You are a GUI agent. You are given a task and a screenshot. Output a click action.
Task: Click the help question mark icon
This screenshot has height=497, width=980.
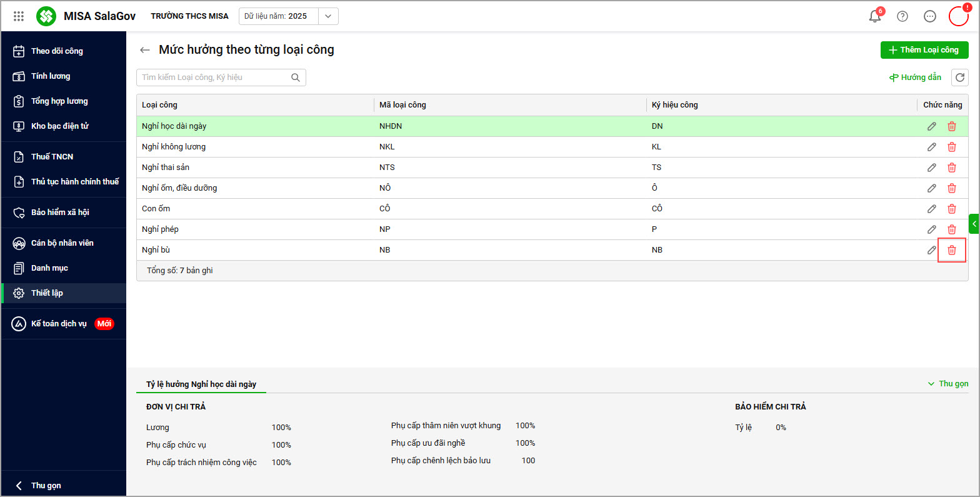point(902,16)
